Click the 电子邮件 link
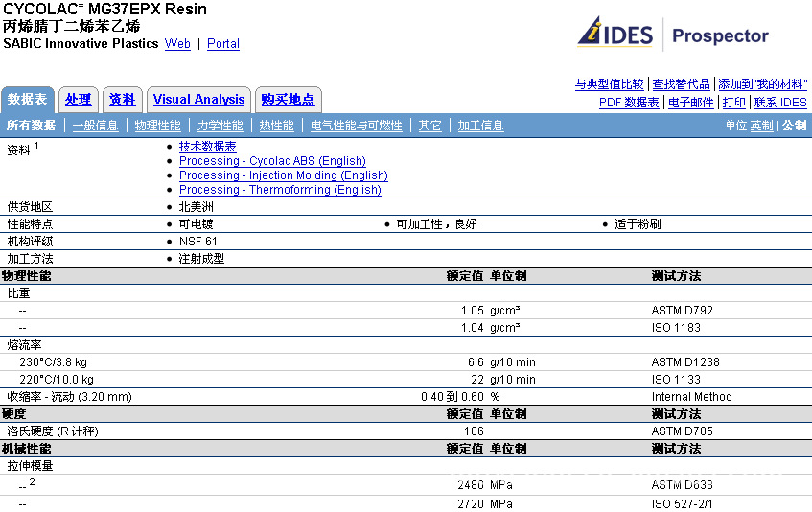The image size is (812, 512). coord(690,103)
